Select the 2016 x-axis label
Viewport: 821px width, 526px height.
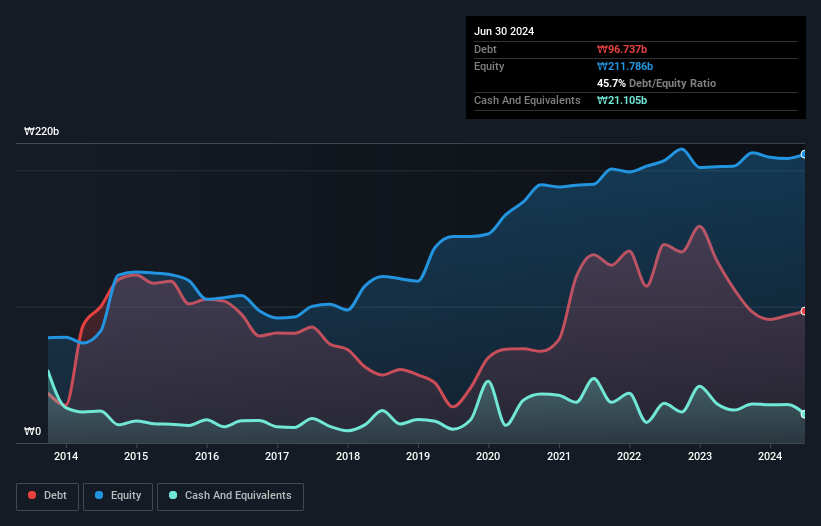coord(207,456)
